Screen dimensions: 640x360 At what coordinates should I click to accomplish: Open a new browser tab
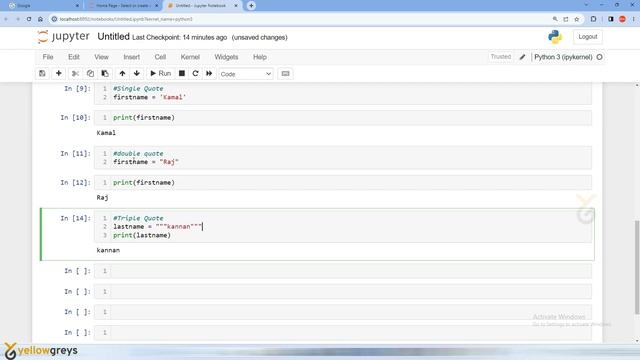coord(251,6)
